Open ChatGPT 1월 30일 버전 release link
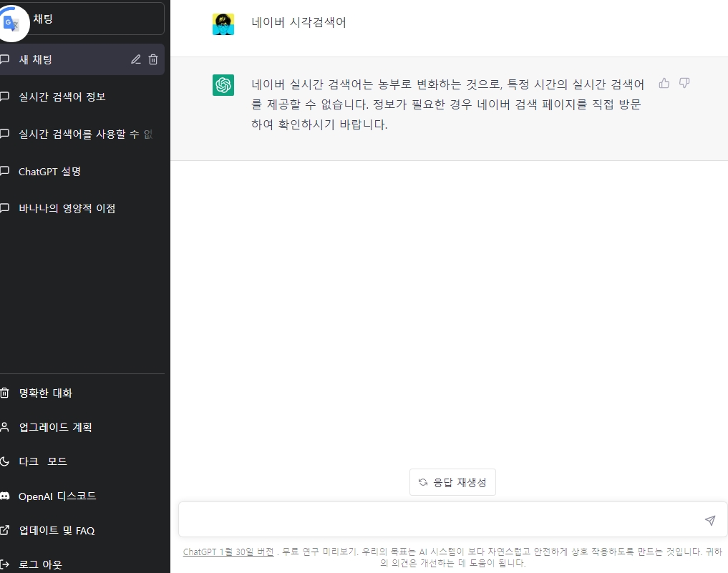 (x=228, y=552)
